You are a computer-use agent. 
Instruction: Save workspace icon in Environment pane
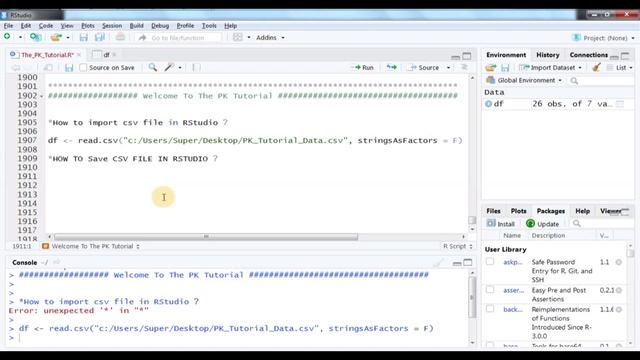[x=505, y=68]
